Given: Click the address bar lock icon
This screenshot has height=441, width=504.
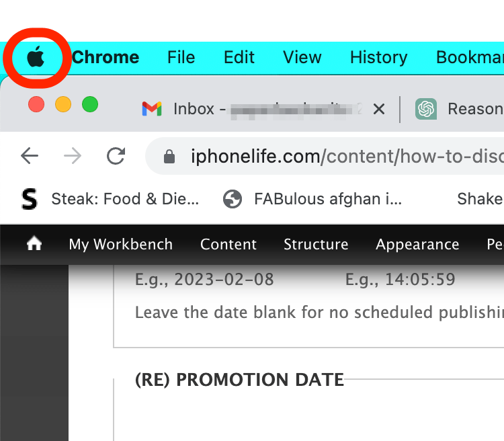Looking at the screenshot, I should pyautogui.click(x=169, y=157).
